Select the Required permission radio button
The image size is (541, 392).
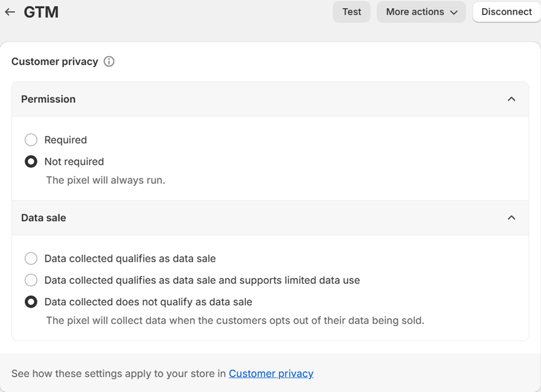tap(31, 139)
